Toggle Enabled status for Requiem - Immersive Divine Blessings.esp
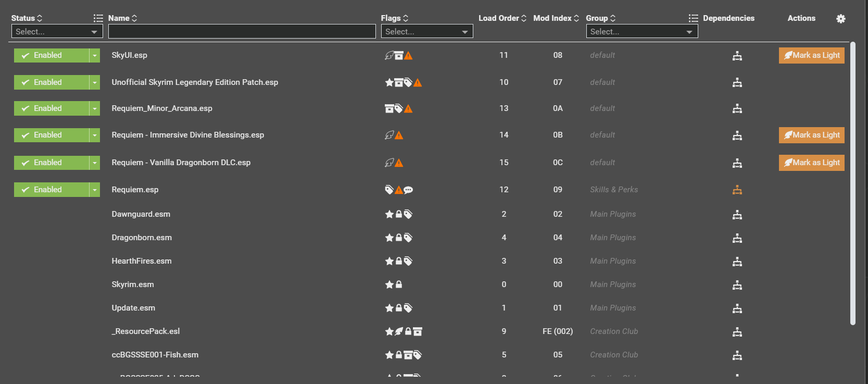 point(52,135)
